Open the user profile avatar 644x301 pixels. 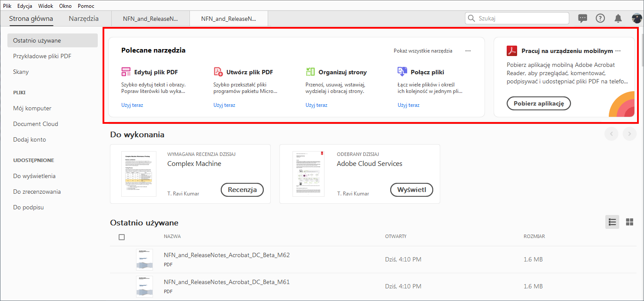click(x=637, y=18)
